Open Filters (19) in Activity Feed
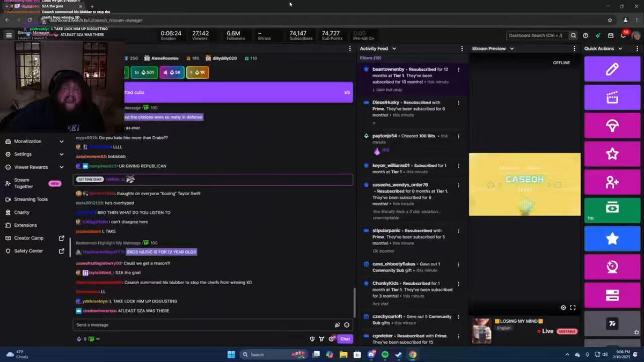Screen dimensions: 644x362 click(x=370, y=58)
